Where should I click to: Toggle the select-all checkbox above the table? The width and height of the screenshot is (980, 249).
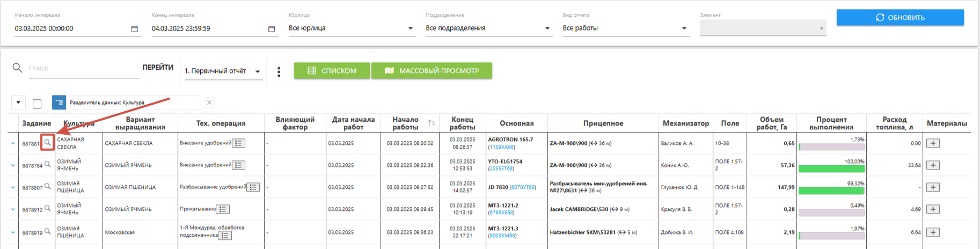[x=37, y=104]
